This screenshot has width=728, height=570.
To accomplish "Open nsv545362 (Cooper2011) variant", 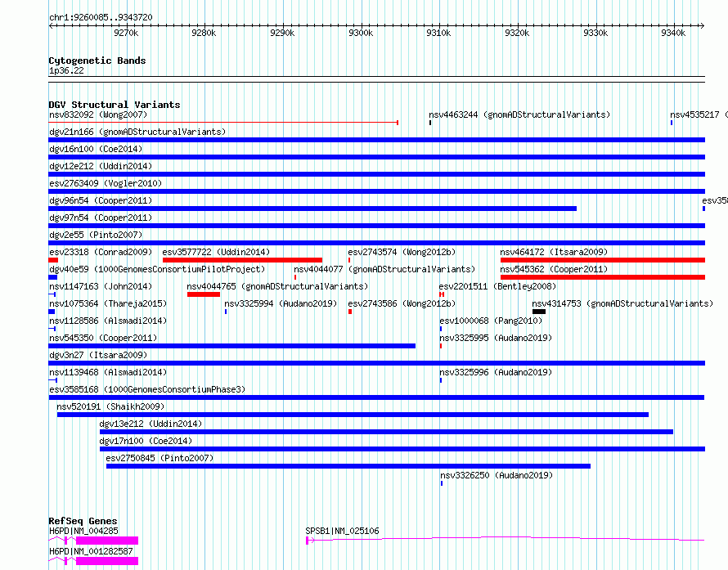I will pos(554,269).
